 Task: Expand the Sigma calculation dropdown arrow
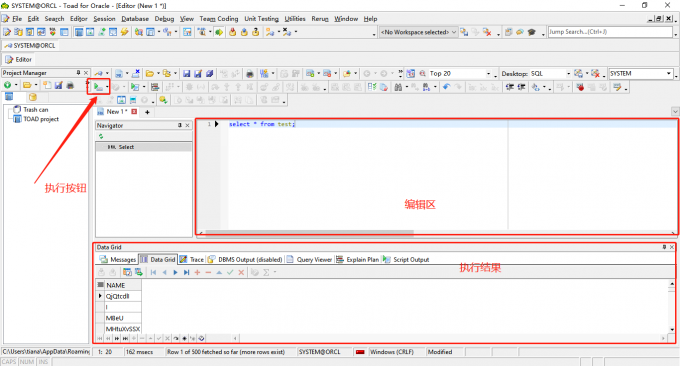275,272
